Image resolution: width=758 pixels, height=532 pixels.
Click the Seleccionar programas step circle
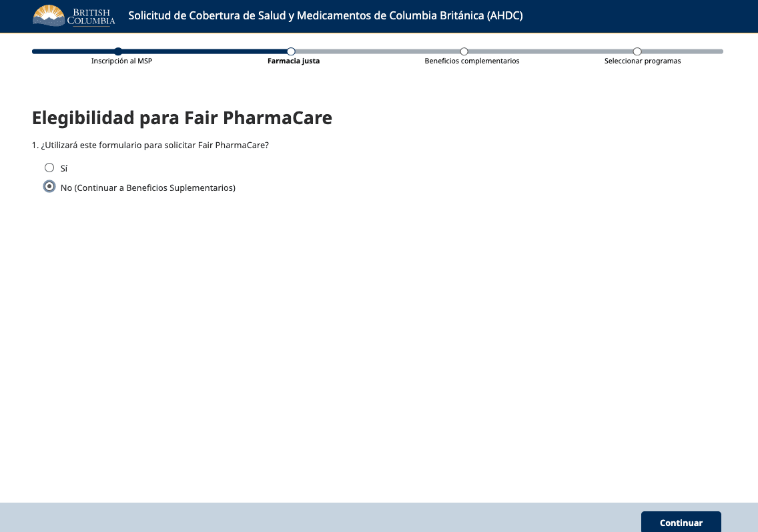coord(637,51)
